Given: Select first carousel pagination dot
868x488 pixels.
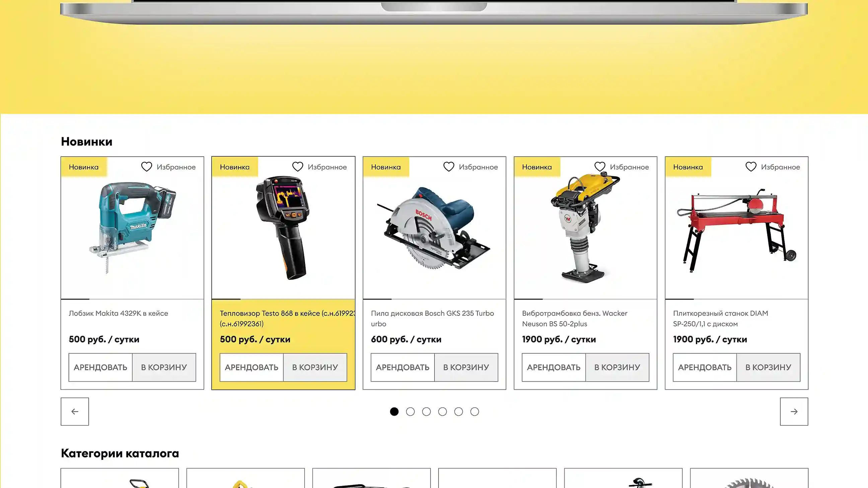Looking at the screenshot, I should [x=394, y=412].
